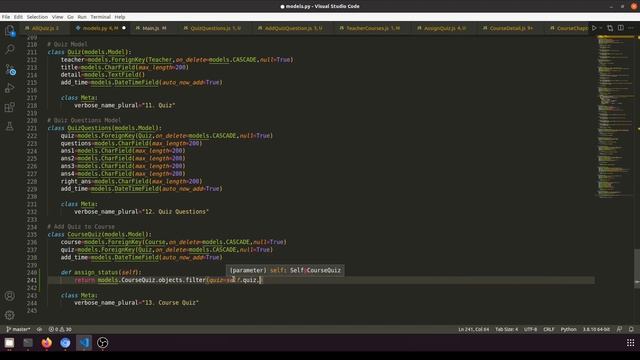Click 'class Quiz(models.Model):' line
The height and width of the screenshot is (360, 640).
click(x=89, y=52)
